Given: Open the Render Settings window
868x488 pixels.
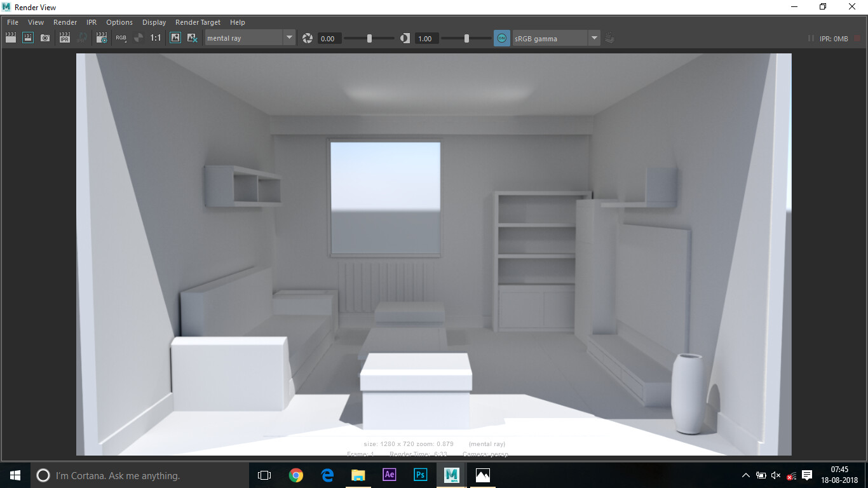Looking at the screenshot, I should [x=102, y=37].
